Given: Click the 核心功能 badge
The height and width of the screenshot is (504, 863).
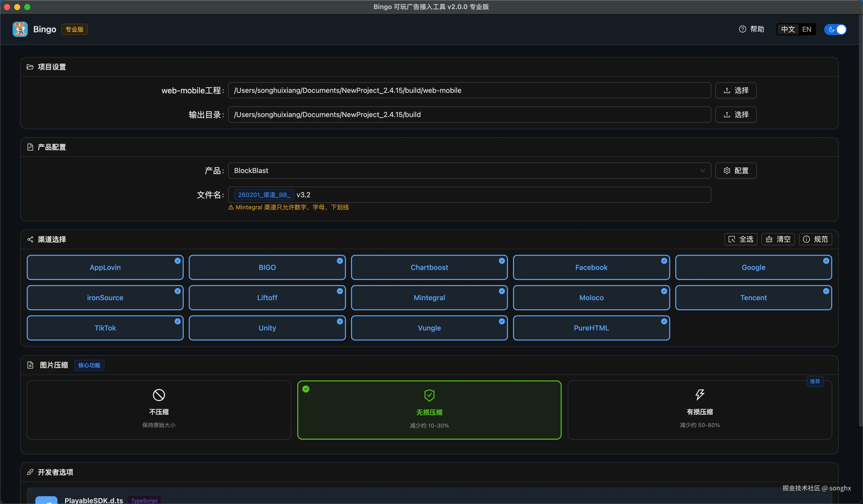Looking at the screenshot, I should pos(89,365).
